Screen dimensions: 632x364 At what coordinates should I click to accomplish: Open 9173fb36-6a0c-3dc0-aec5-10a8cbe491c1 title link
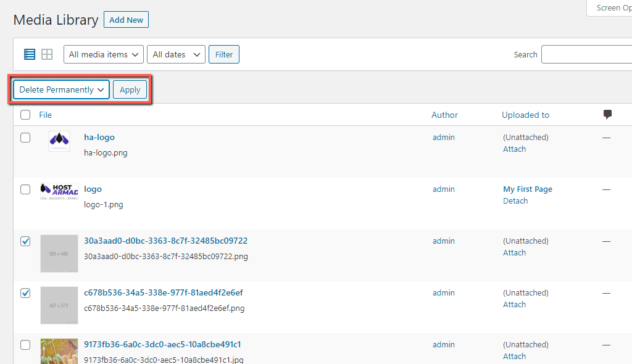[162, 344]
